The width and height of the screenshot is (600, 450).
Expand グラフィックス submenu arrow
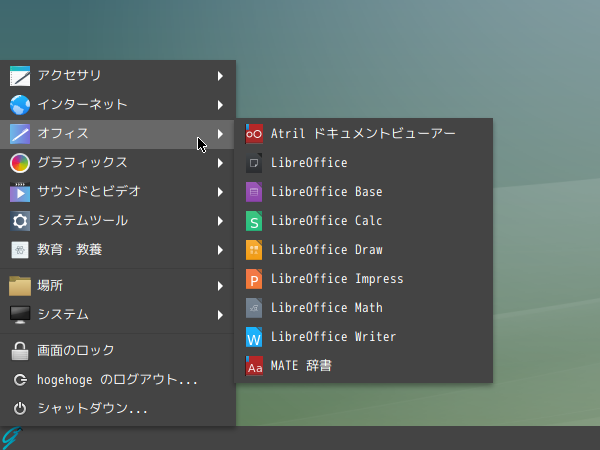220,163
